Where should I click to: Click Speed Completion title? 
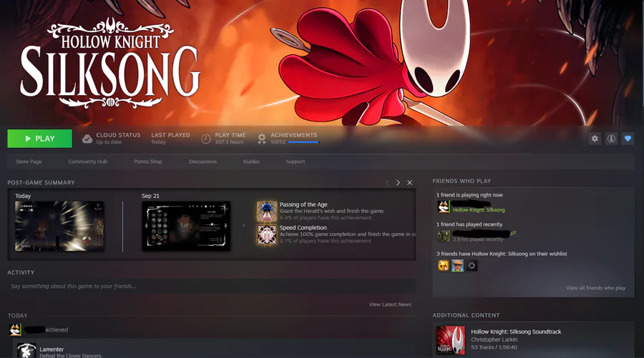pos(303,228)
